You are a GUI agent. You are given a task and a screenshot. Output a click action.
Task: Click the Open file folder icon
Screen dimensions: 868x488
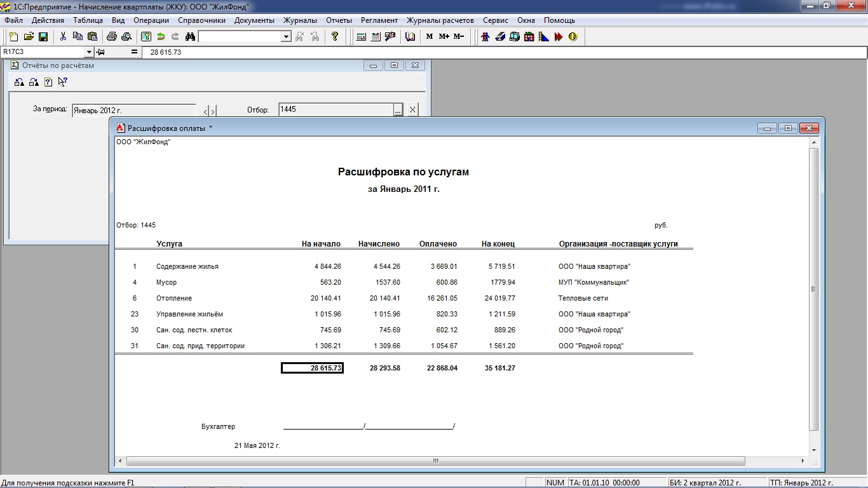29,37
